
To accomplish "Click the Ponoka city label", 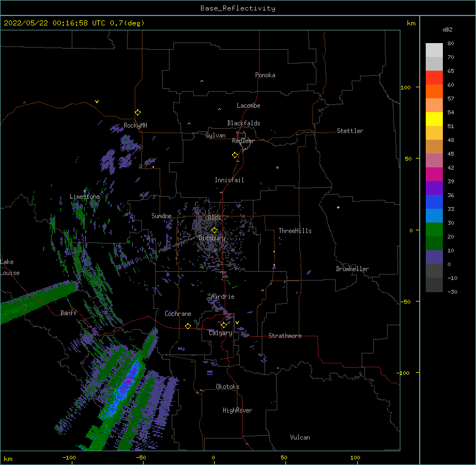I will tap(265, 75).
